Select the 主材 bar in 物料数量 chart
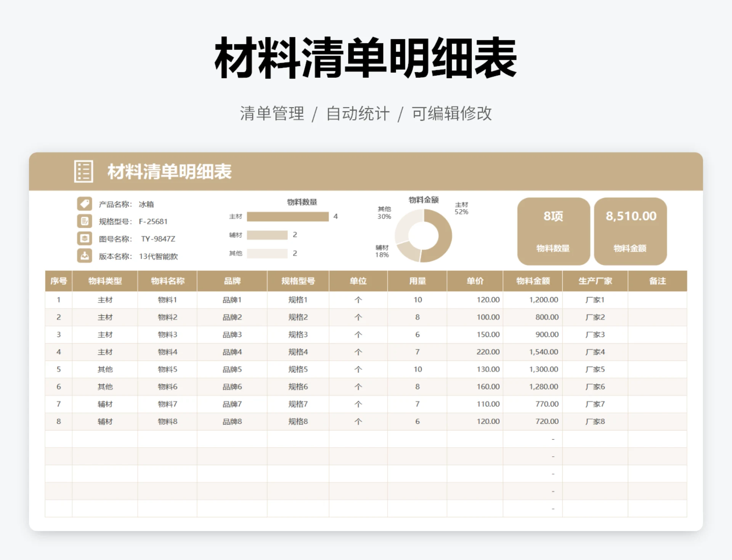 pos(288,216)
